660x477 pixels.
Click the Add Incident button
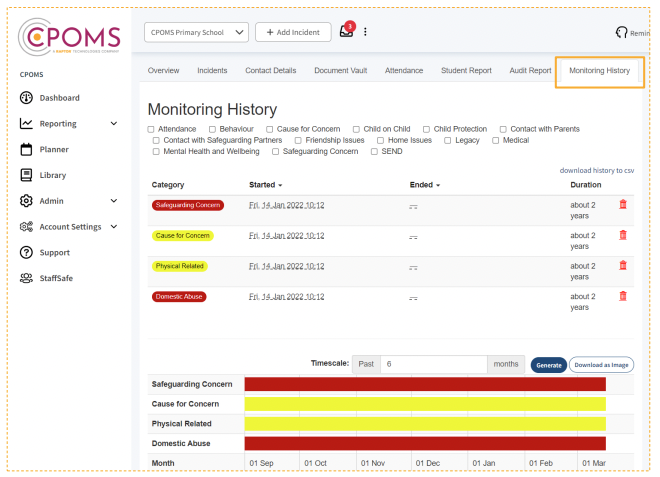pos(293,32)
